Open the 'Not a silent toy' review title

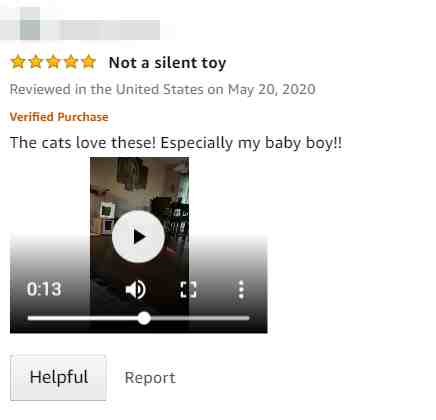pos(167,63)
